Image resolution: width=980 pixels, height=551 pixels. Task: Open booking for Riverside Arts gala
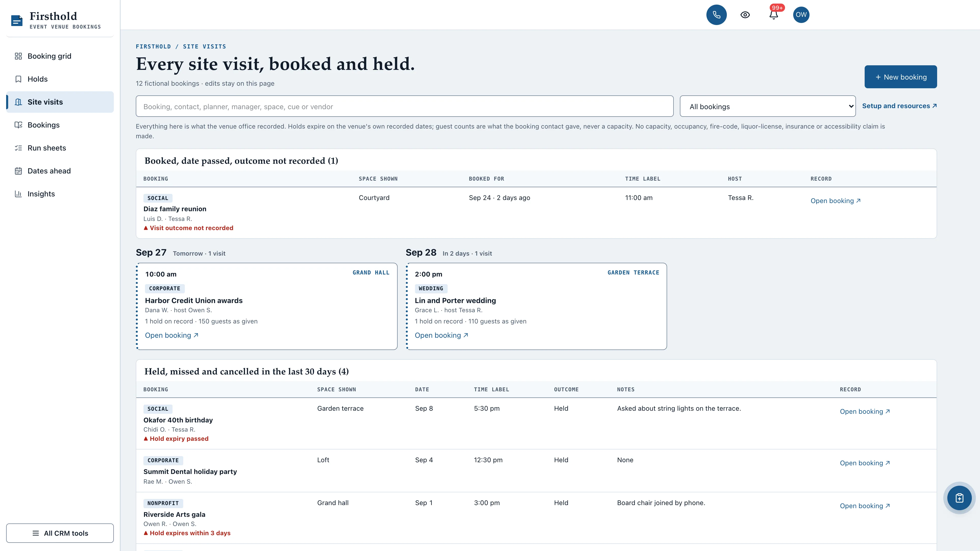click(865, 506)
